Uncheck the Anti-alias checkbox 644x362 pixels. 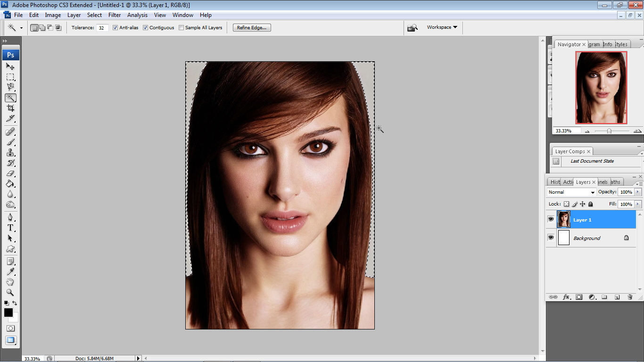tap(116, 28)
